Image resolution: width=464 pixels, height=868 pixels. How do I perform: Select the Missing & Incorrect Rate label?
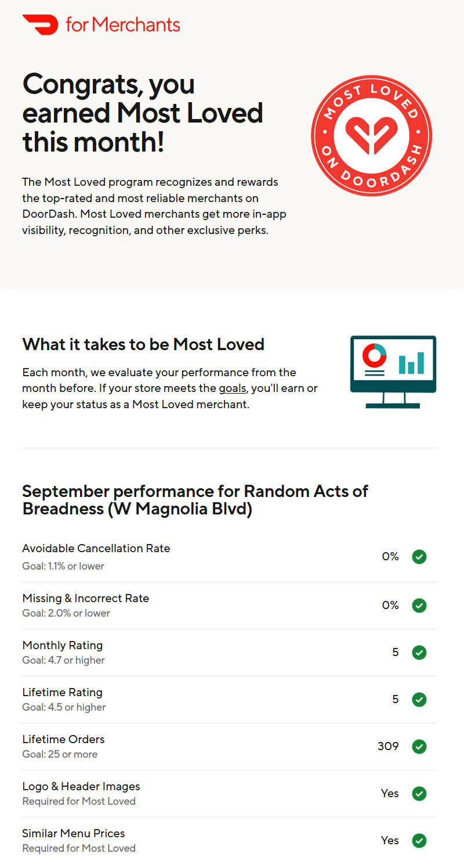pos(86,598)
